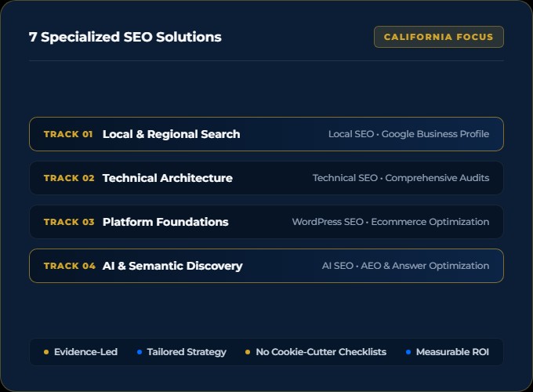Viewport: 533px width, 392px height.
Task: Click the blue dot beside Measurable ROI
Action: [408, 352]
